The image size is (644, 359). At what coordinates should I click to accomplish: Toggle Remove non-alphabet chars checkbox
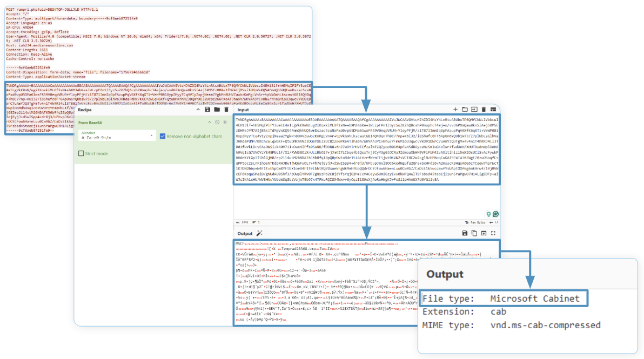click(x=163, y=137)
